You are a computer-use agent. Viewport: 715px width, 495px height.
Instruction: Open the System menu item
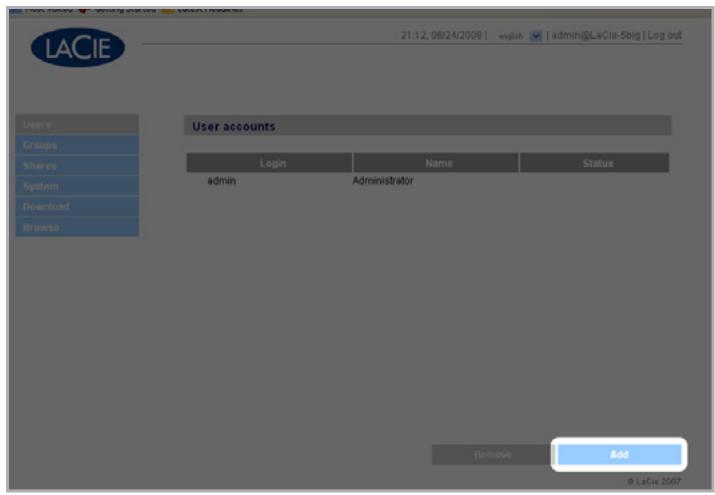77,186
